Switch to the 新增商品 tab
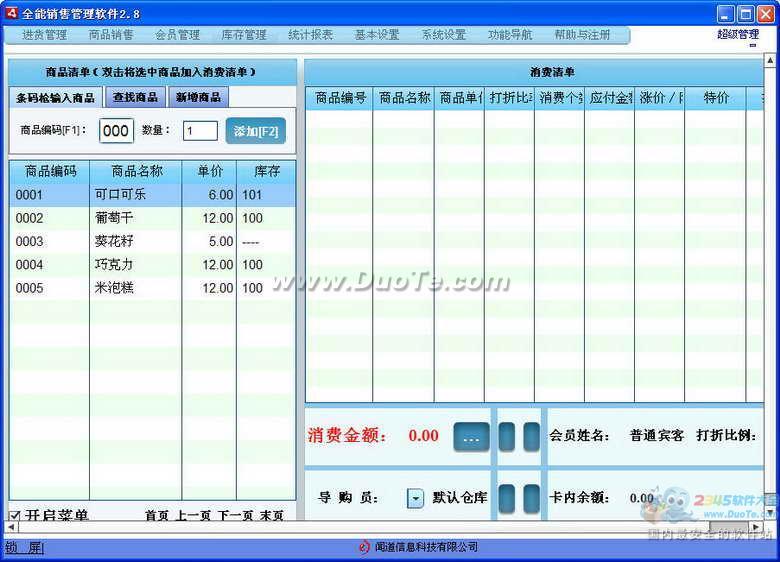The height and width of the screenshot is (562, 780). (x=198, y=97)
